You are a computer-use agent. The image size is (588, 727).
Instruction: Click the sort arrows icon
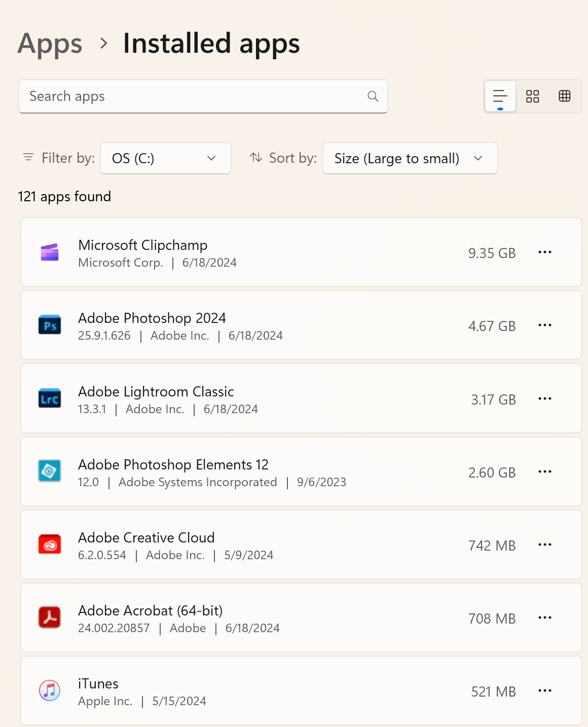[x=256, y=158]
